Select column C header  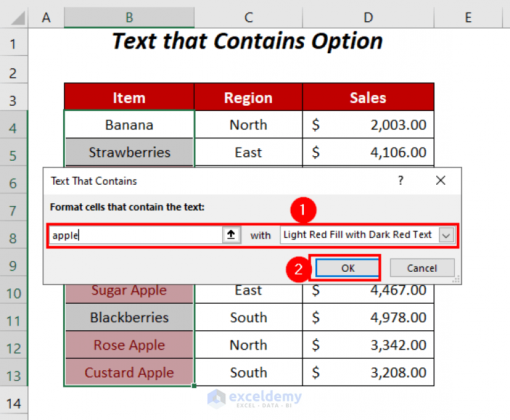click(249, 17)
